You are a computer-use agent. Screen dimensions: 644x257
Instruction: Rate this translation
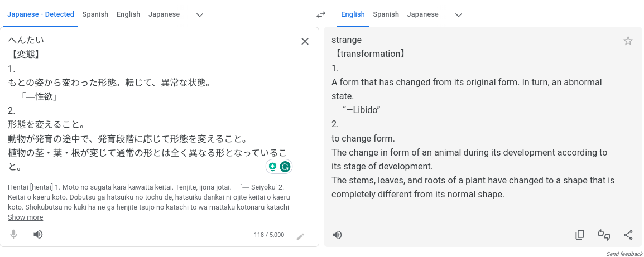tap(604, 235)
